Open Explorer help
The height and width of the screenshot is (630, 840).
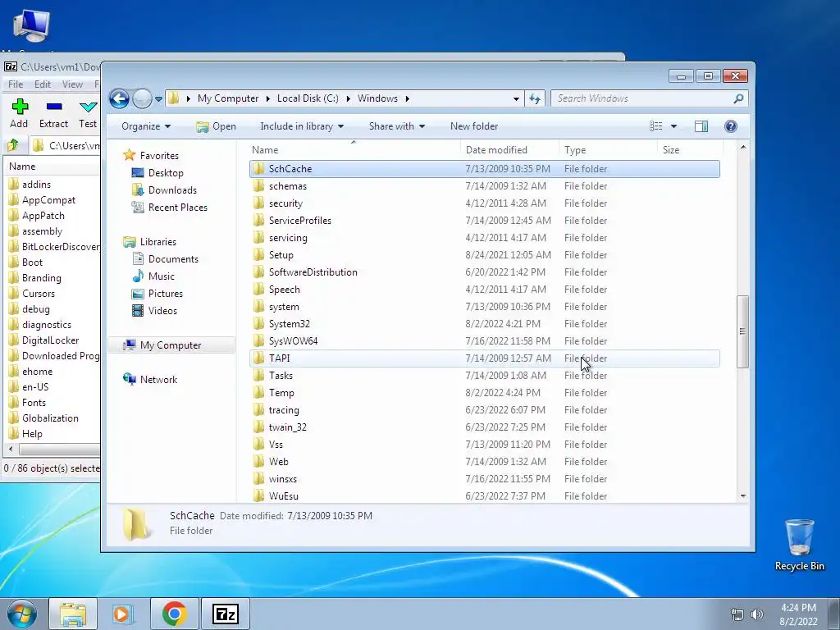point(731,126)
